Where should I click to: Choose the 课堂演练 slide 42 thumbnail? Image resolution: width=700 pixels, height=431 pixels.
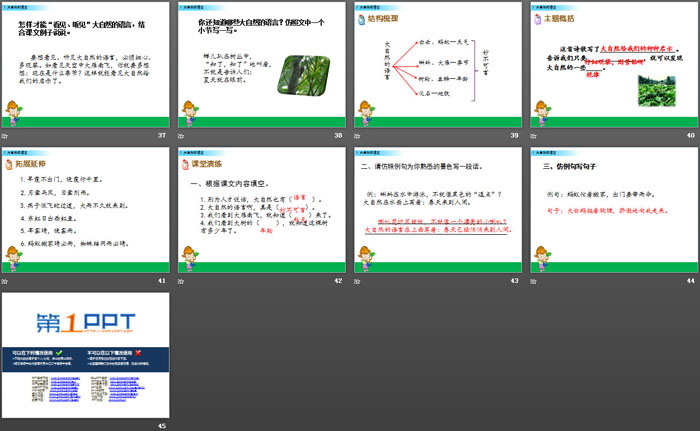[260, 211]
